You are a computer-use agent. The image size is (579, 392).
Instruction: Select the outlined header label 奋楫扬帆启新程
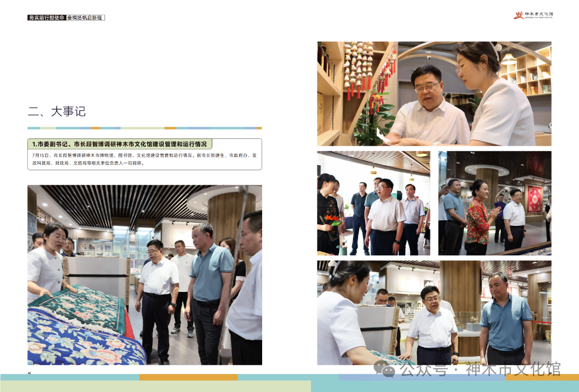click(x=85, y=17)
